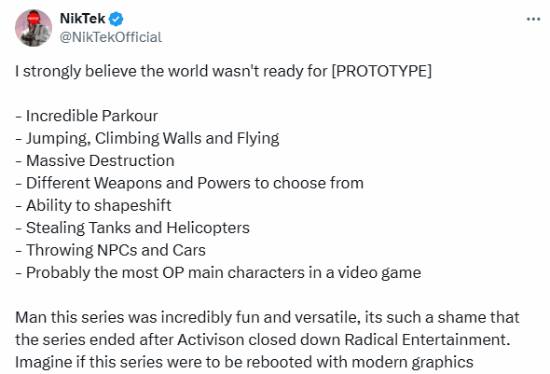The width and height of the screenshot is (550, 374).
Task: Click the 'most OP main characters' line
Action: click(218, 273)
